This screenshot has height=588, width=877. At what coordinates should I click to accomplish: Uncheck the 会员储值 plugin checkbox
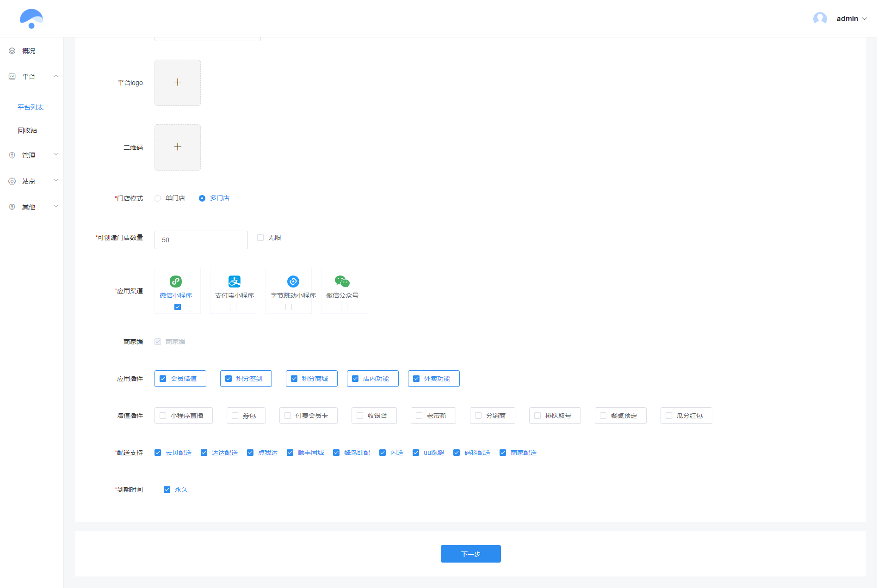(x=163, y=379)
